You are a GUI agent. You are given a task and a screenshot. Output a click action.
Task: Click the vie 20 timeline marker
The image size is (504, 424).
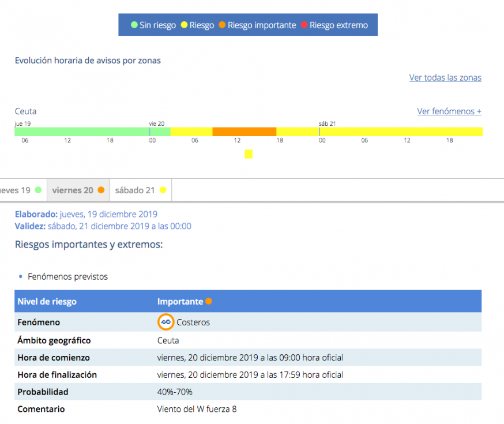pyautogui.click(x=156, y=123)
